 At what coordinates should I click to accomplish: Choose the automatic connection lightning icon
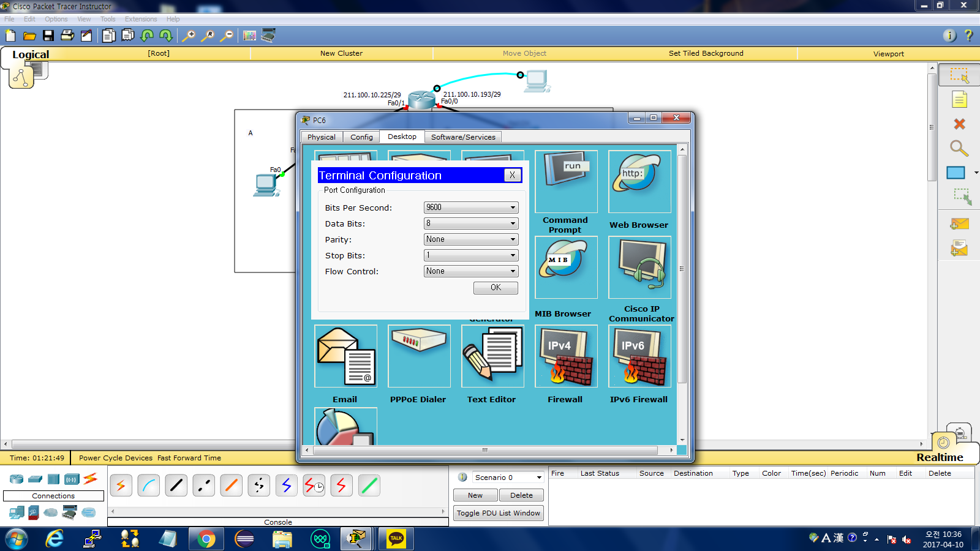(121, 485)
